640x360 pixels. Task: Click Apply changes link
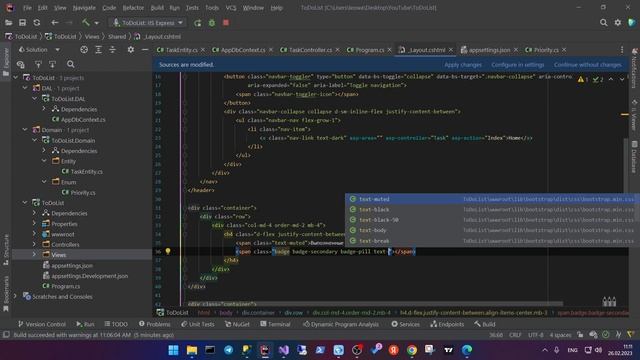point(463,65)
